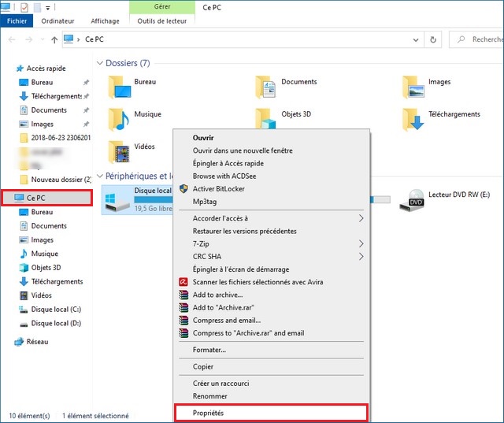Collapse the Dossiers (7) section
Viewport: 504px width, 423px height.
[x=100, y=63]
